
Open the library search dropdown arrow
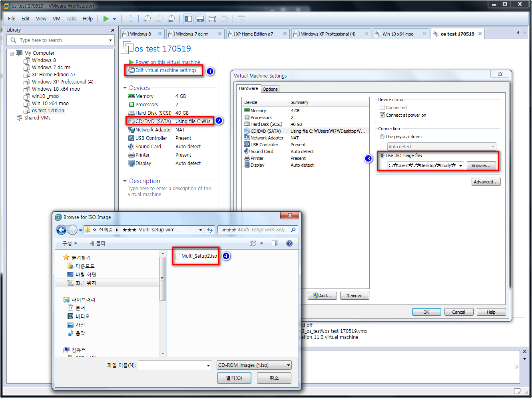click(x=110, y=40)
